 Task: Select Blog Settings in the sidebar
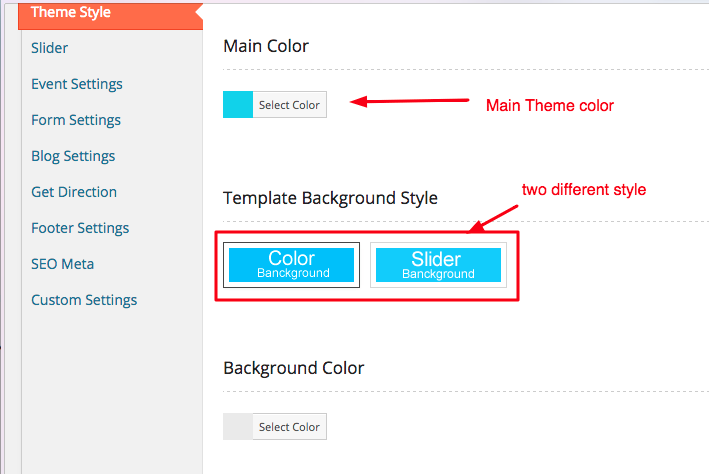[x=73, y=156]
